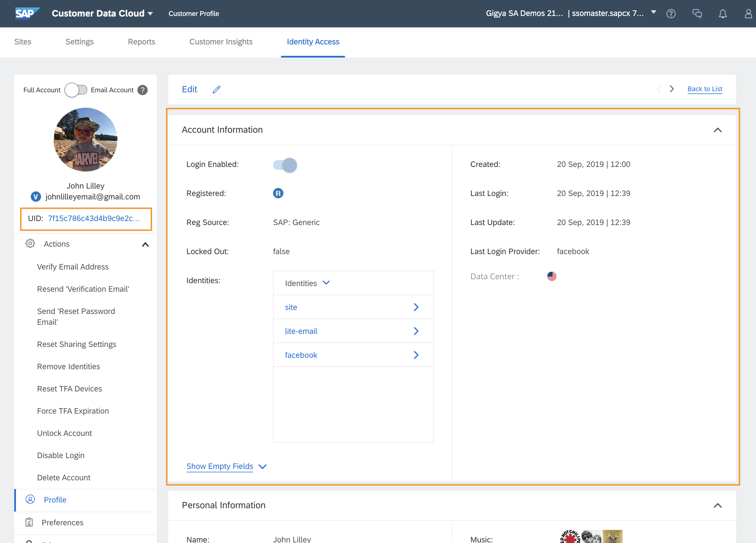This screenshot has width=756, height=543.
Task: Go to next customer profile arrow
Action: pos(672,89)
